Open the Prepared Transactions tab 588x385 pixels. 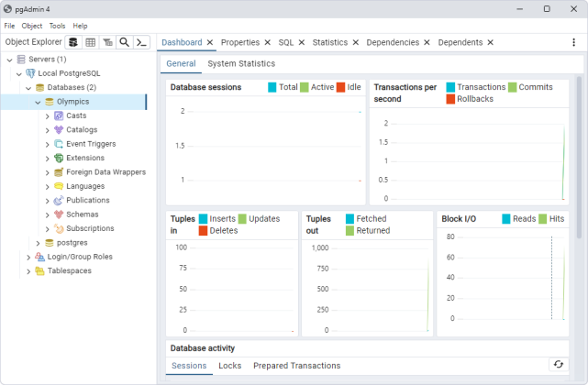296,366
